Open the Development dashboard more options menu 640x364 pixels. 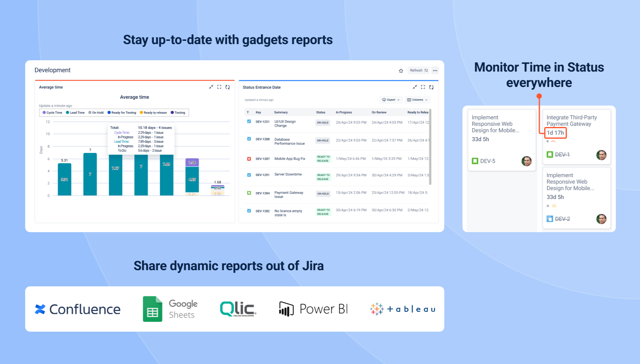[435, 70]
